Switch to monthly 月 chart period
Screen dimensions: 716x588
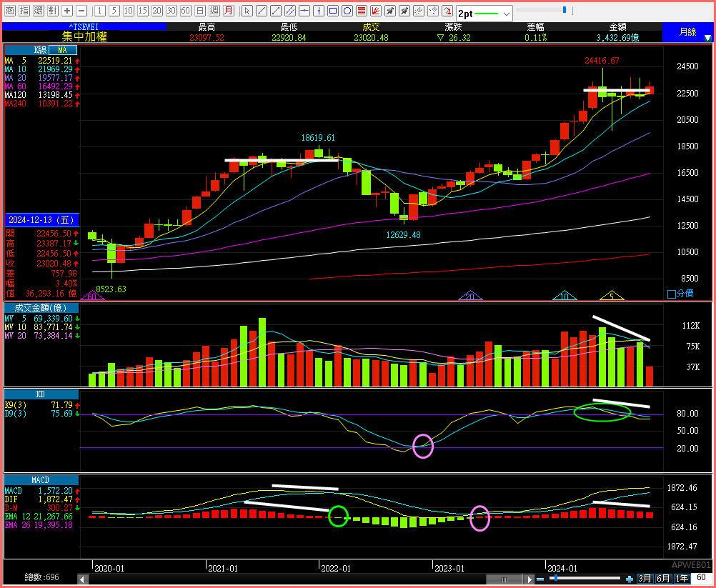[x=228, y=11]
